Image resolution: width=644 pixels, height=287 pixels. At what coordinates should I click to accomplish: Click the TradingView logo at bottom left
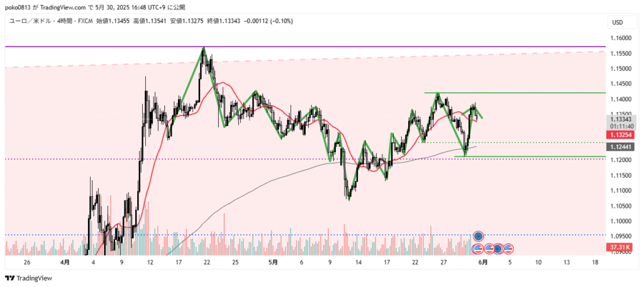pyautogui.click(x=29, y=278)
